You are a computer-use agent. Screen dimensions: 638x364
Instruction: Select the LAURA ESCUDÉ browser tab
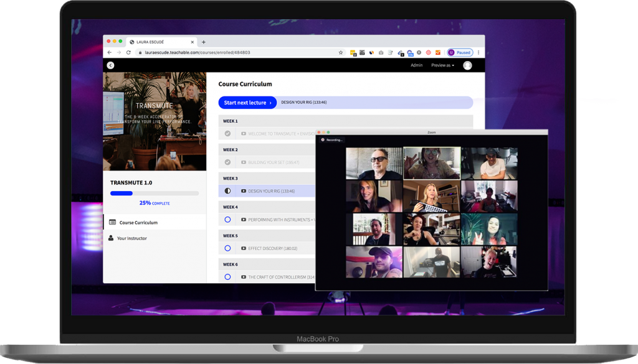161,42
